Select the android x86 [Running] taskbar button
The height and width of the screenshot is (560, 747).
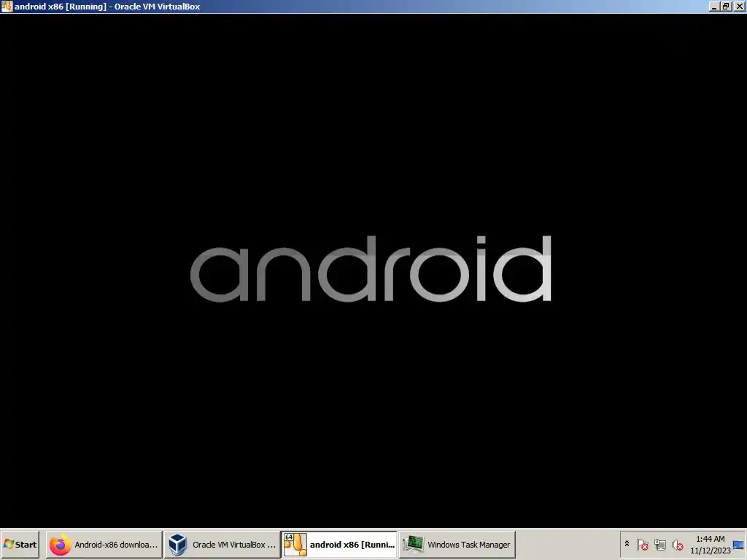pos(339,544)
